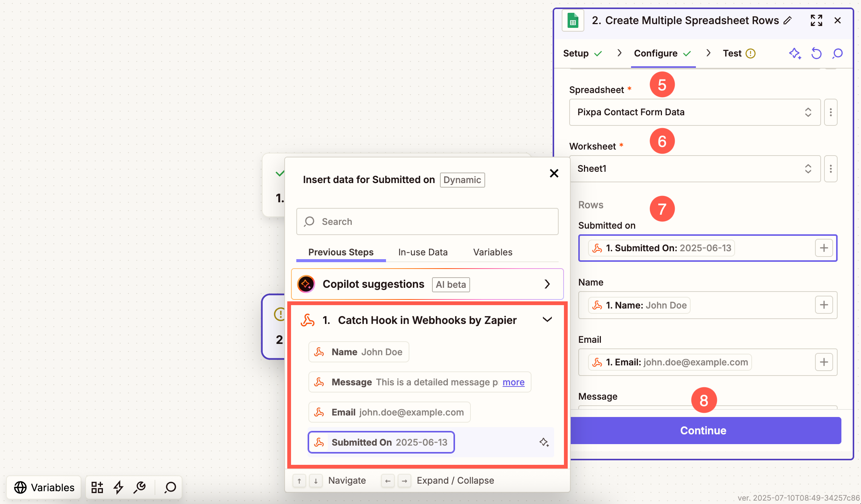Open the Variables button at bottom left

pyautogui.click(x=44, y=487)
